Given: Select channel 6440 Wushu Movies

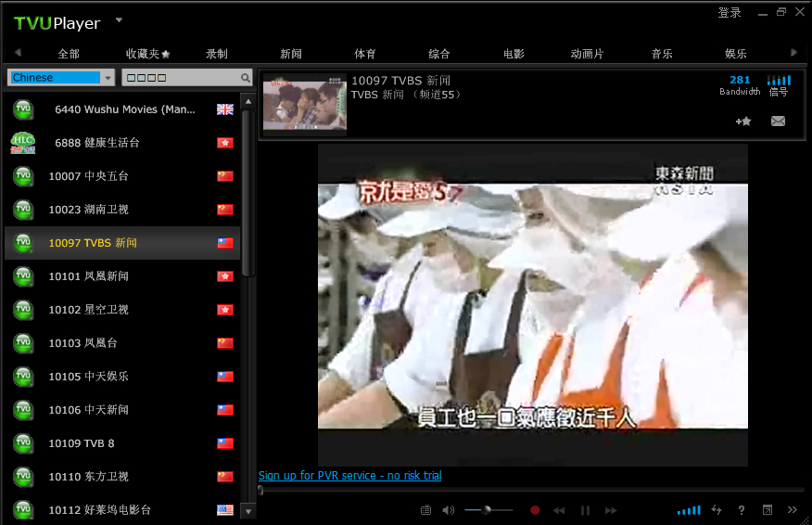Looking at the screenshot, I should click(x=122, y=109).
